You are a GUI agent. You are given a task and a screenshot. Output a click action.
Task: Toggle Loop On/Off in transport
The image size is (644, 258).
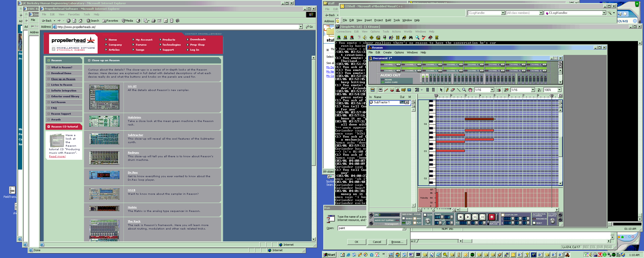coord(503,215)
